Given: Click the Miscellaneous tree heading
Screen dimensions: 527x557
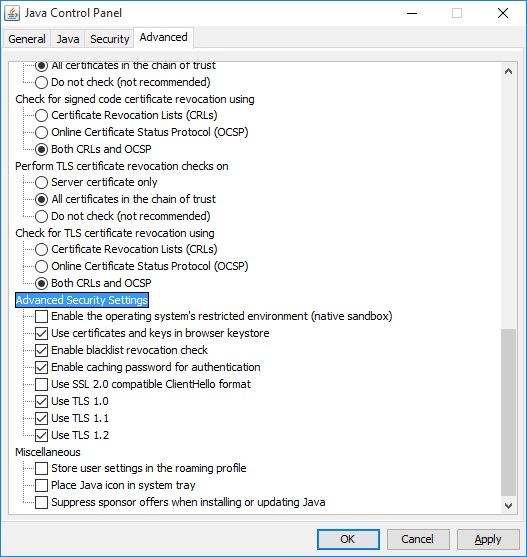Looking at the screenshot, I should click(x=48, y=452).
